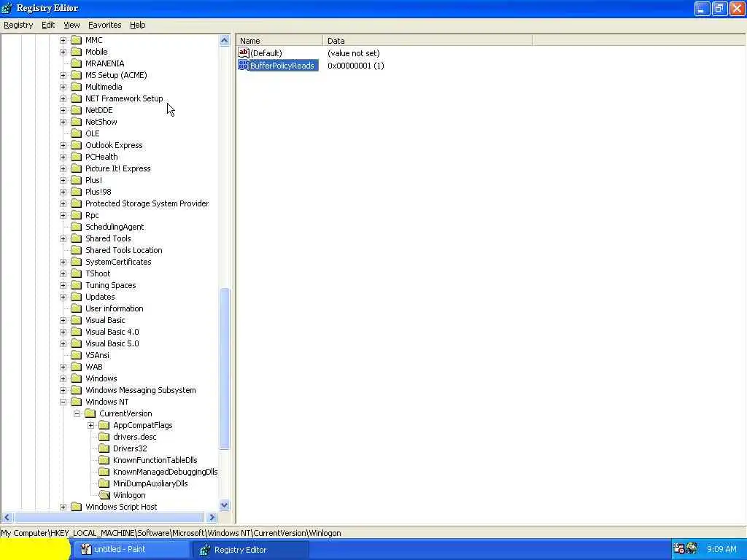The width and height of the screenshot is (747, 560).
Task: Click the MiniDumpAuxiliaryDlls folder icon
Action: 104,483
